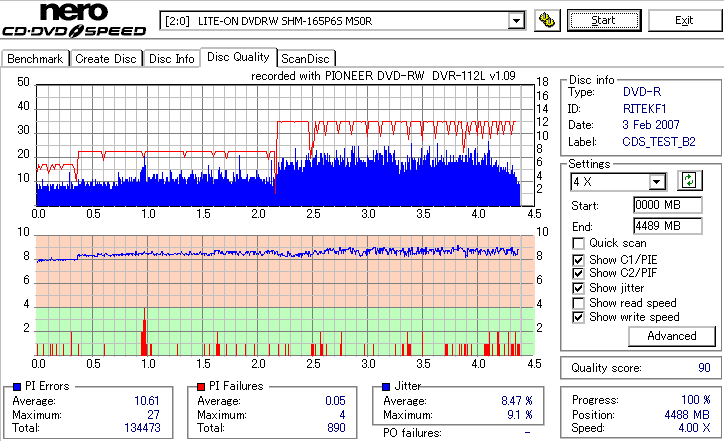724x441 pixels.
Task: Click Quality score value 90
Action: (704, 368)
